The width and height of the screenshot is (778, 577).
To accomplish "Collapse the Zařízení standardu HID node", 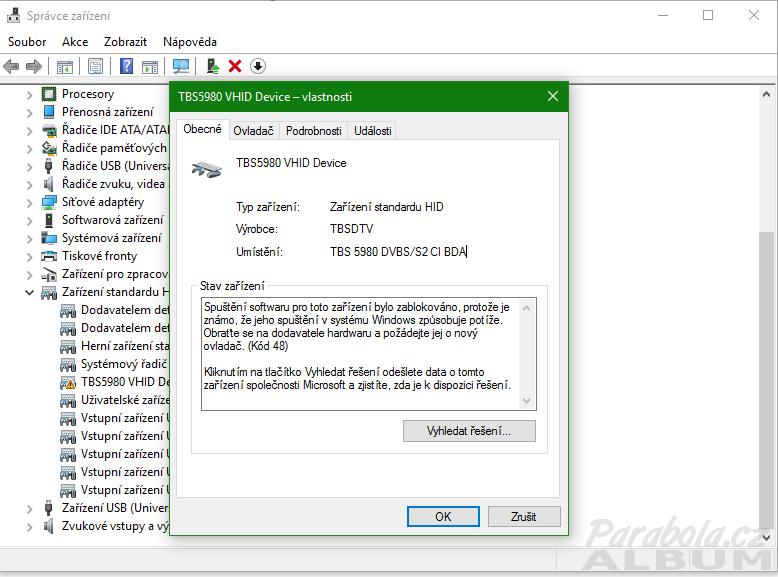I will click(29, 292).
